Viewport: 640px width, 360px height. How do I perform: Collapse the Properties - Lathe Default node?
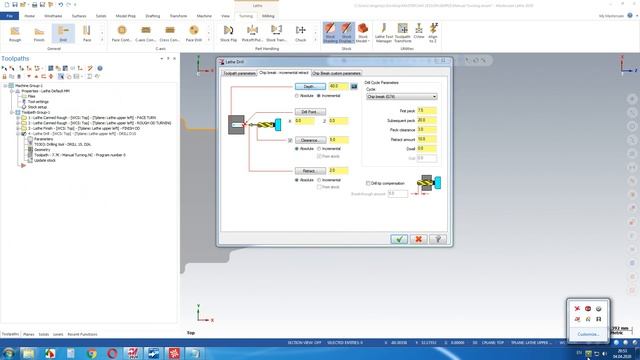(12, 91)
